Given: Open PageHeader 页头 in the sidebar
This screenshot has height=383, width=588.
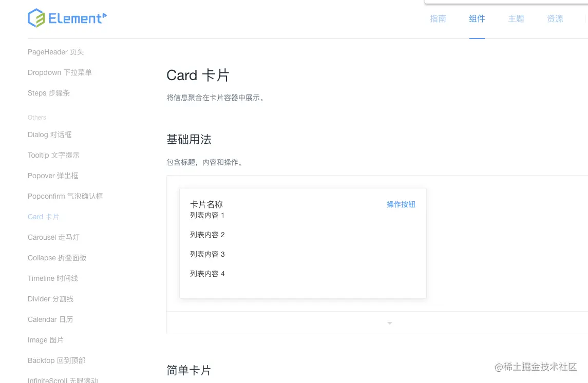Looking at the screenshot, I should point(56,52).
